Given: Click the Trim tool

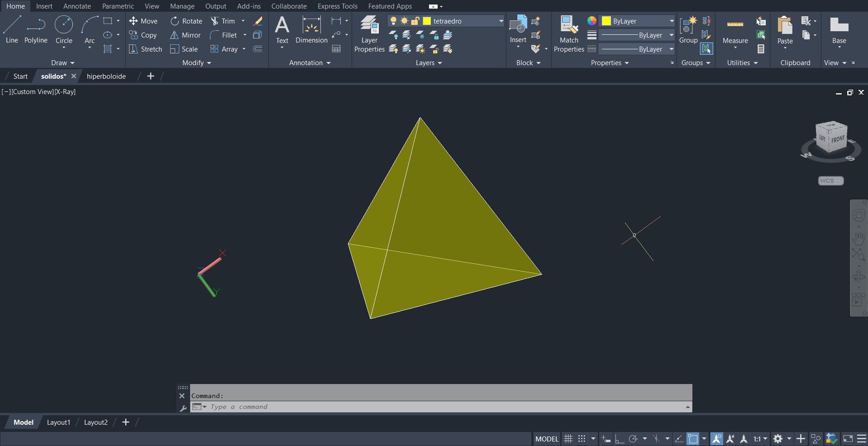Looking at the screenshot, I should pyautogui.click(x=223, y=21).
